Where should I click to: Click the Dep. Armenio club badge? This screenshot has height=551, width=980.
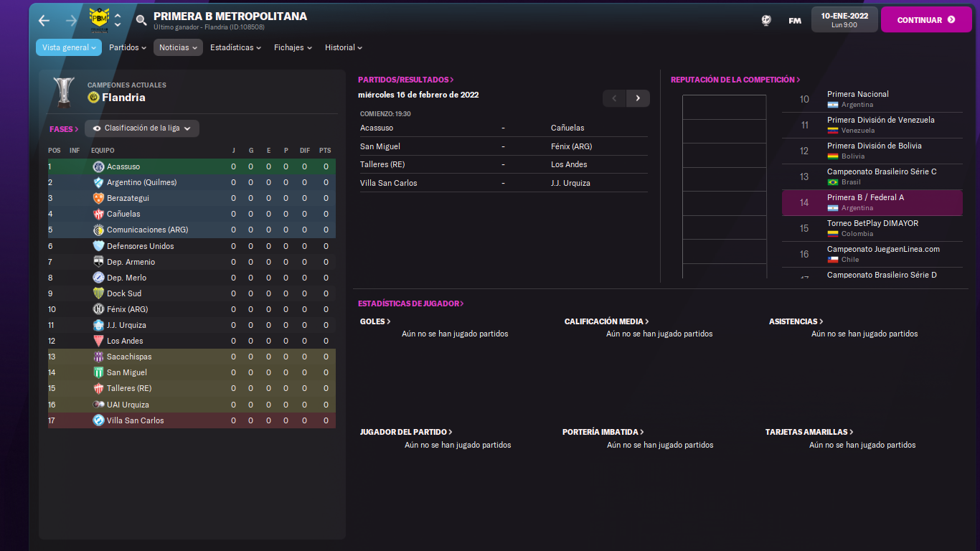(98, 262)
